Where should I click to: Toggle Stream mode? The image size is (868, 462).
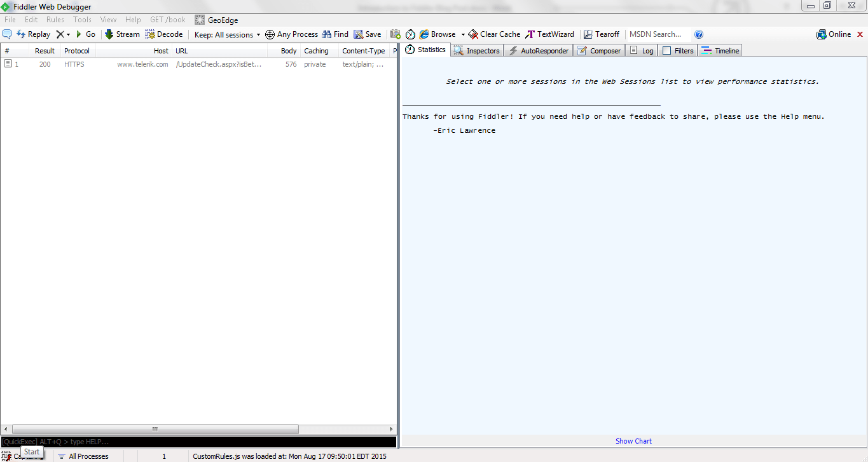click(122, 34)
